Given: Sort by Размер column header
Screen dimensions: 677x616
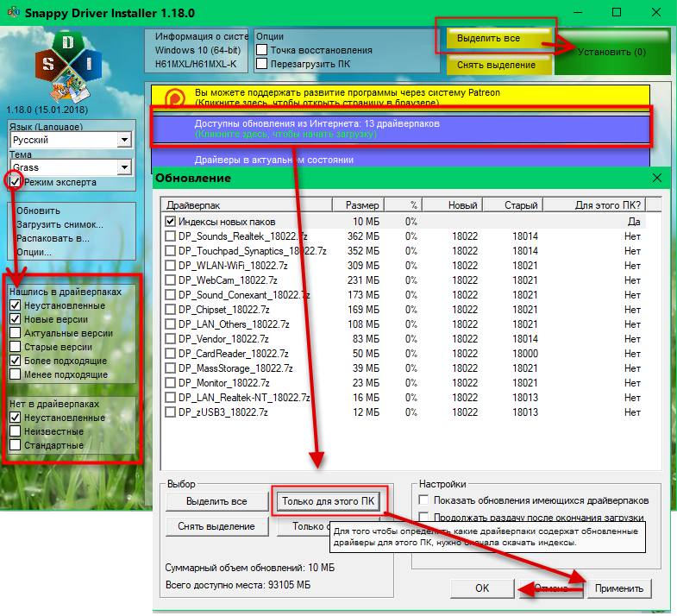Looking at the screenshot, I should pos(358,205).
